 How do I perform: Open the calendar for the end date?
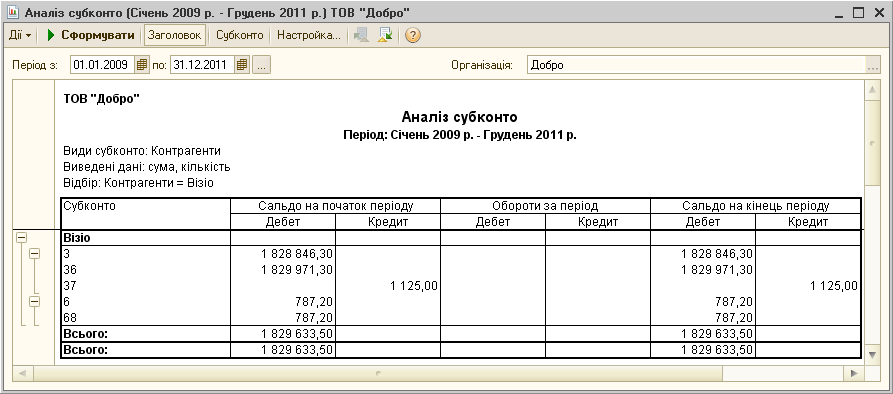tap(242, 65)
